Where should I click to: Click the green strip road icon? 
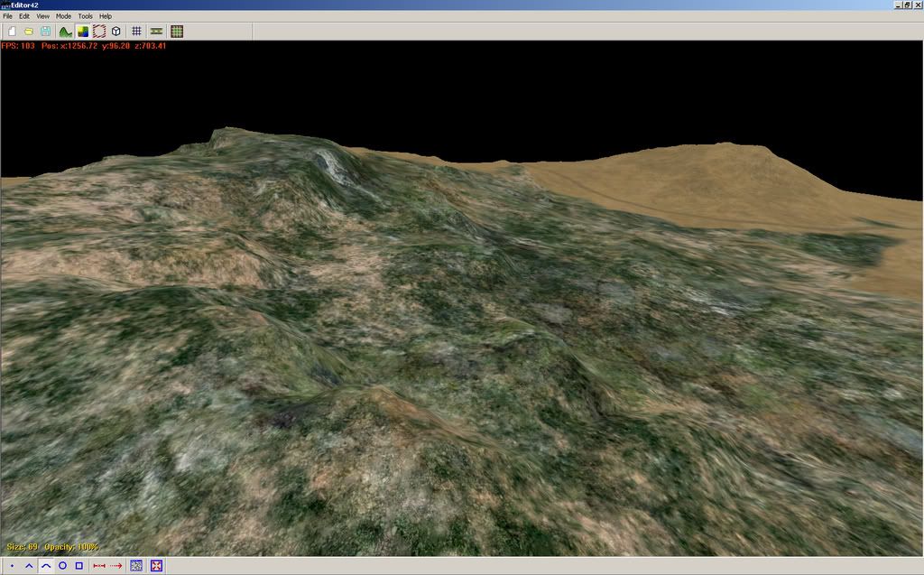(156, 32)
